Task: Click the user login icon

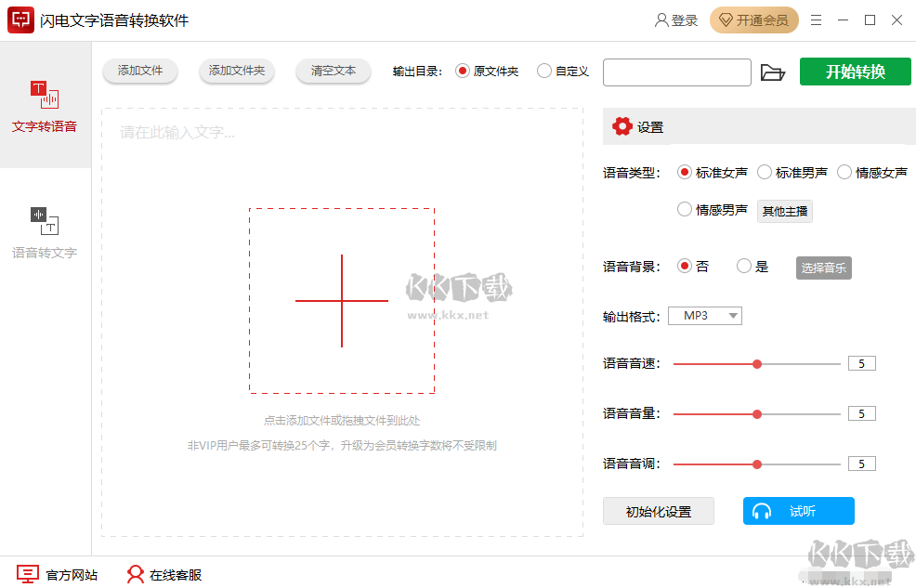Action: point(661,20)
